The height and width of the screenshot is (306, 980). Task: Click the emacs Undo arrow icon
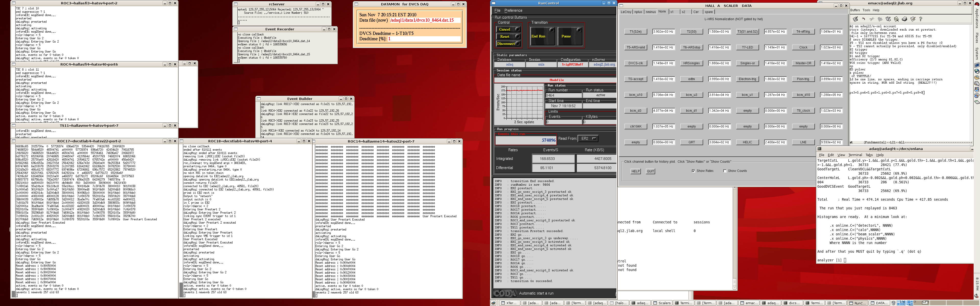click(x=864, y=19)
